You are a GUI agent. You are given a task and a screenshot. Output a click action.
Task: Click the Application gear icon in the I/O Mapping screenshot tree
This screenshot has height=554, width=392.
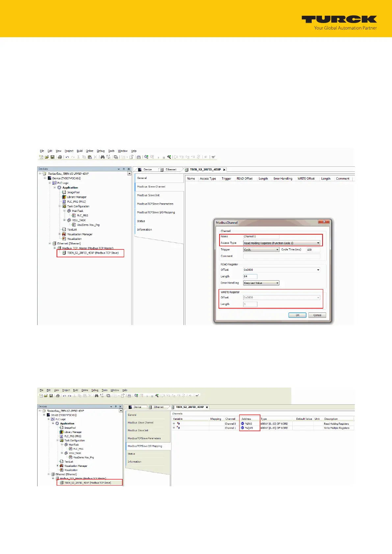pos(57,423)
